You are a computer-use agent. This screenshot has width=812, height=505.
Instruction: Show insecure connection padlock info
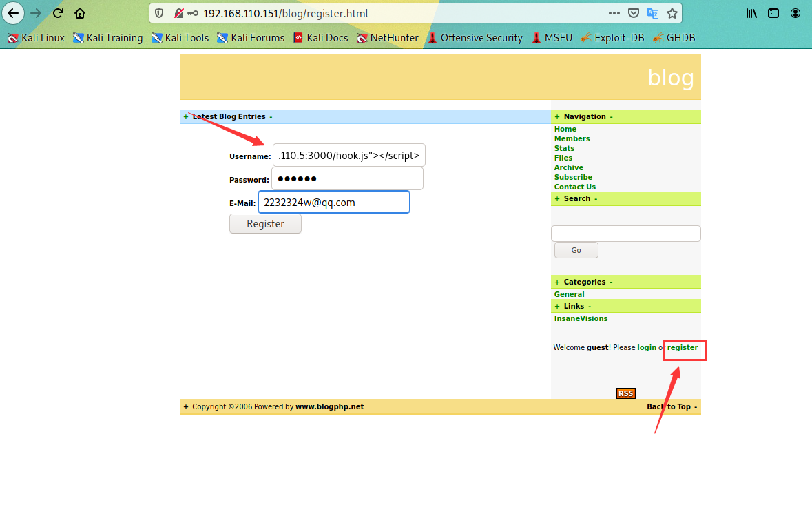[x=178, y=14]
